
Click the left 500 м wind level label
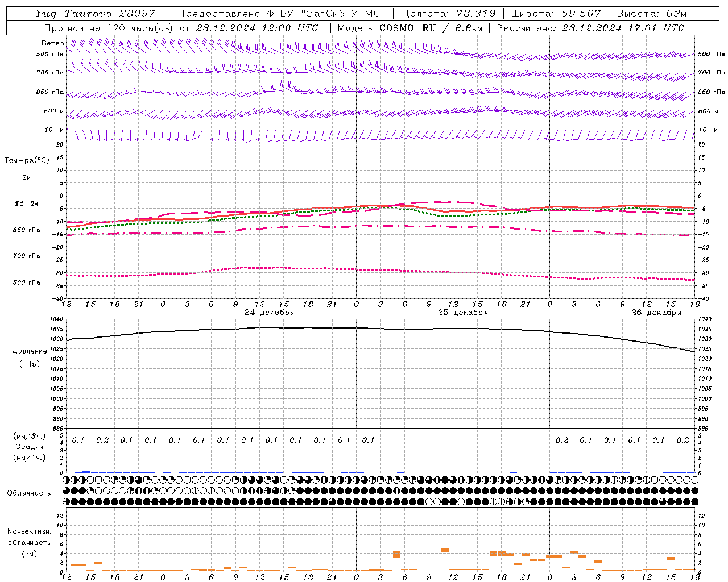point(54,111)
